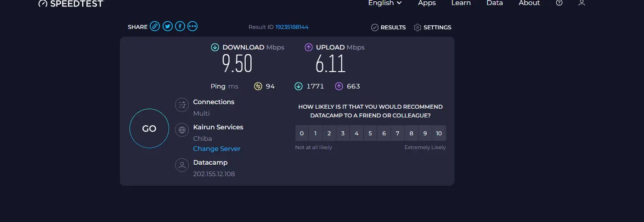Screen dimensions: 644x222
Task: Open the user account icon
Action: coord(582,3)
